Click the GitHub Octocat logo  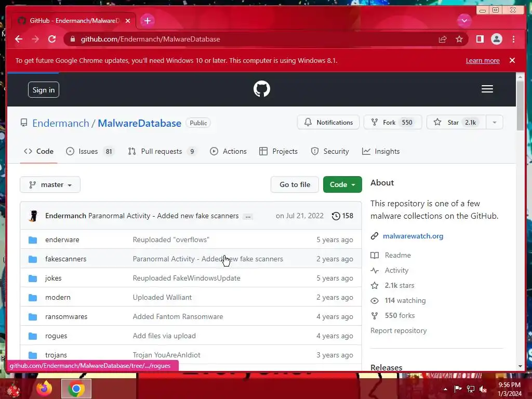tap(262, 89)
